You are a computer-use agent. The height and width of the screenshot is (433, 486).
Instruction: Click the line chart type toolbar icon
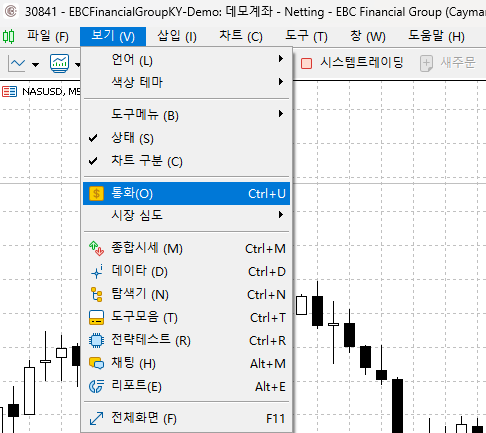click(17, 63)
